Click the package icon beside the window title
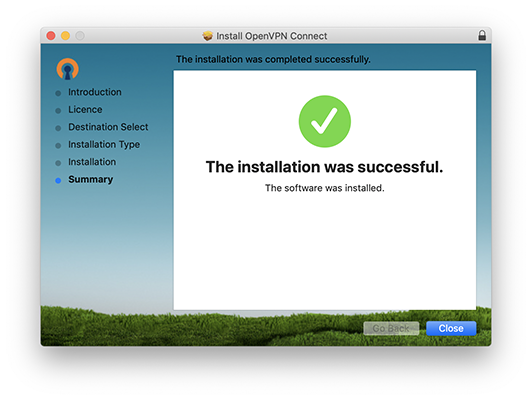This screenshot has height=400, width=532. coord(207,36)
